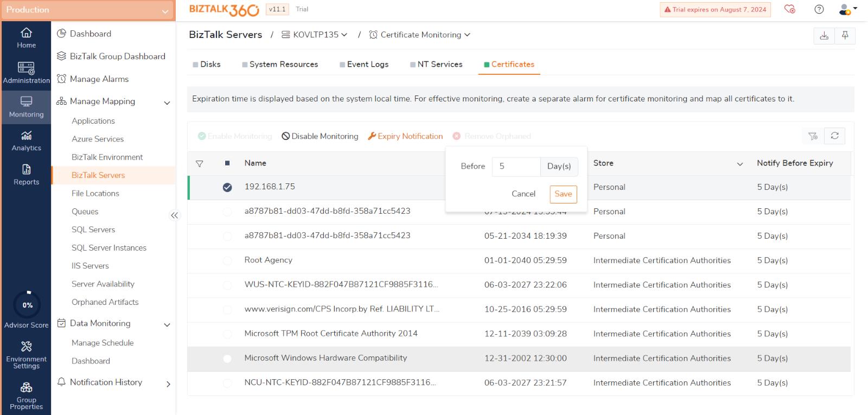Screen dimensions: 868x415
Task: Click Save in the expiry popup
Action: tap(563, 194)
